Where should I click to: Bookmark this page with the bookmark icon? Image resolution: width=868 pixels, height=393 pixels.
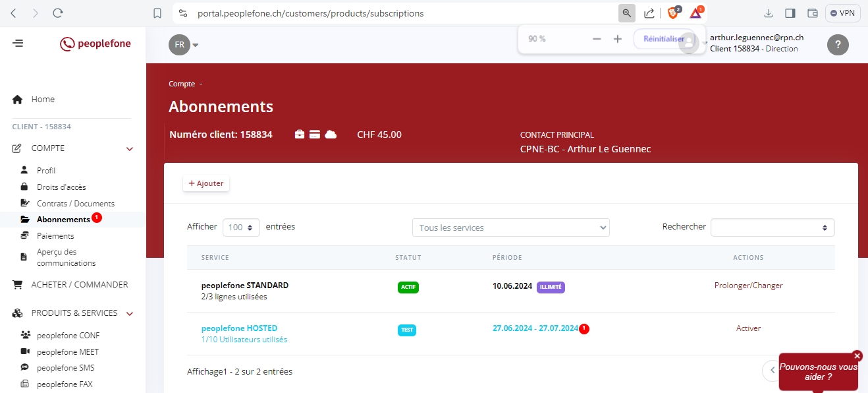pyautogui.click(x=157, y=13)
